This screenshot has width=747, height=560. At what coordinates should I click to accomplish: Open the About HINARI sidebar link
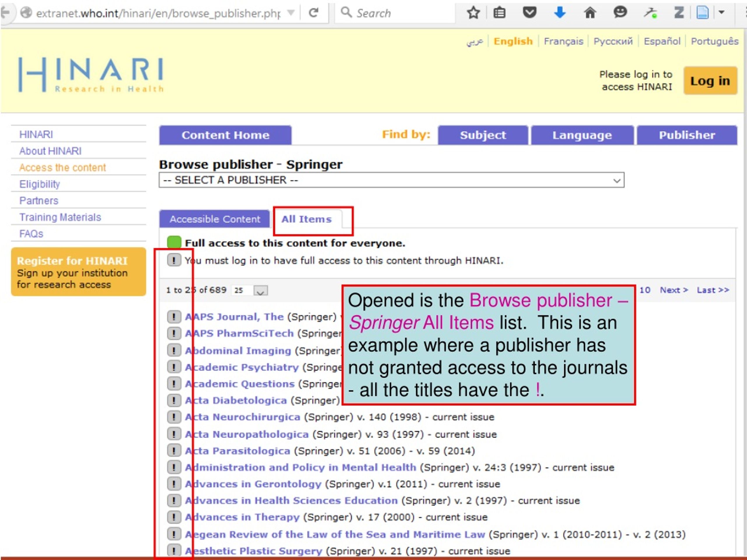[x=50, y=151]
